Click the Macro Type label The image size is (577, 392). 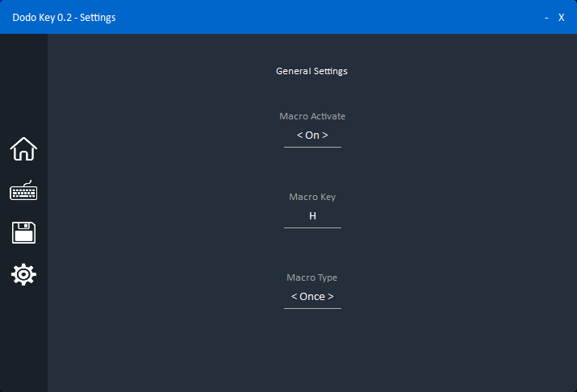point(312,277)
